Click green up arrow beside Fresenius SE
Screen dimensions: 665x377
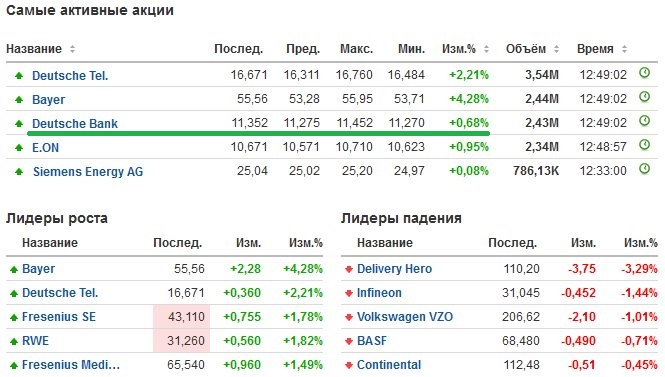click(x=14, y=317)
